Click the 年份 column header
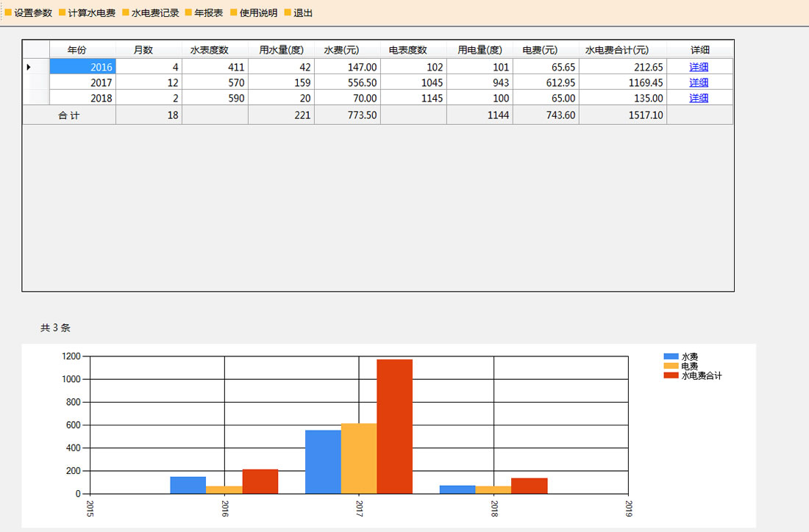Screen dimensions: 809x532 point(82,50)
